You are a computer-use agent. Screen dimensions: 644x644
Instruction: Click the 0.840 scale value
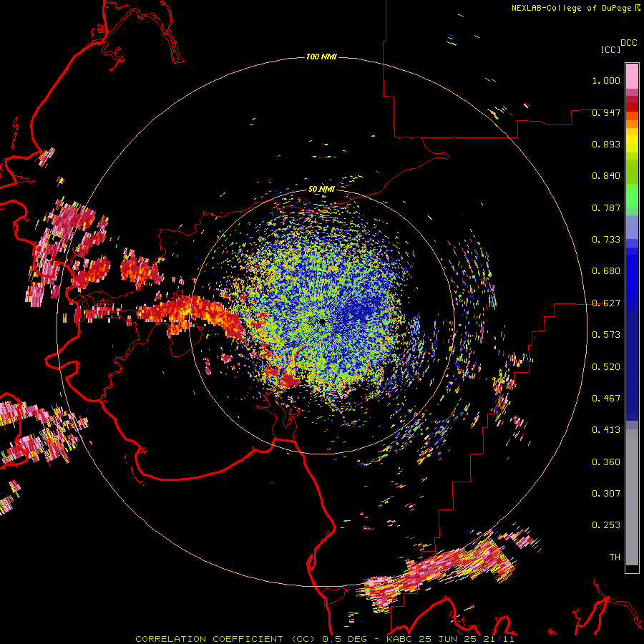606,176
